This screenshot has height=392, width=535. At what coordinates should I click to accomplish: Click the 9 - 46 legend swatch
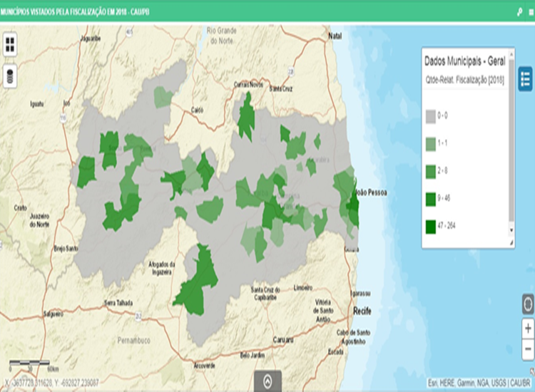coord(432,198)
